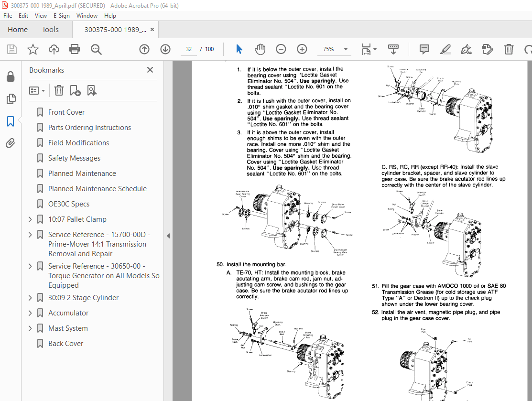
Task: Toggle the collapse arrow on the left panel divider
Action: [168, 236]
